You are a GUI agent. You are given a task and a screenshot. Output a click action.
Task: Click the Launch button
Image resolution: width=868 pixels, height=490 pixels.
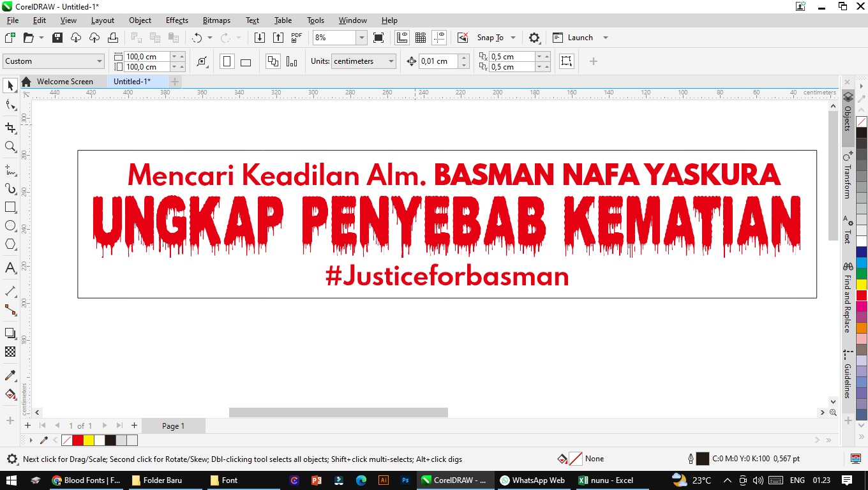(580, 38)
